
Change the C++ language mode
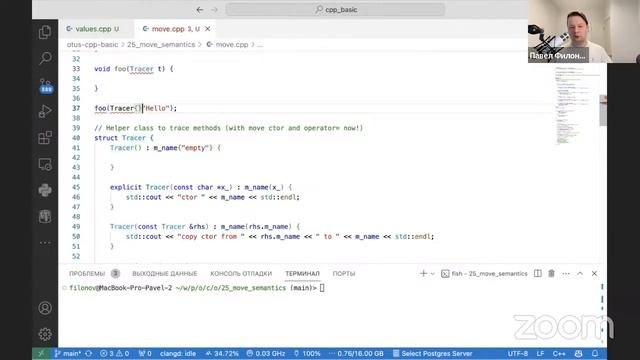(x=559, y=353)
